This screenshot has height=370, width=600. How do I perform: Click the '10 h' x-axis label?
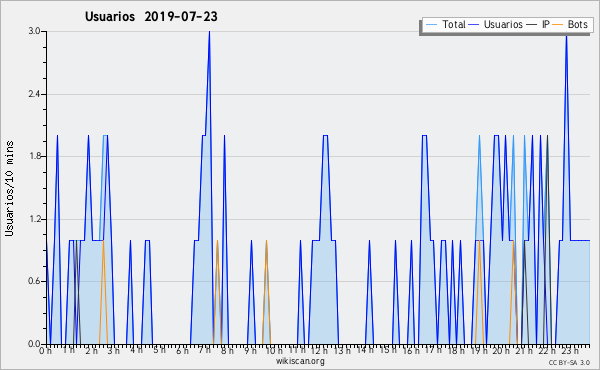point(273,350)
